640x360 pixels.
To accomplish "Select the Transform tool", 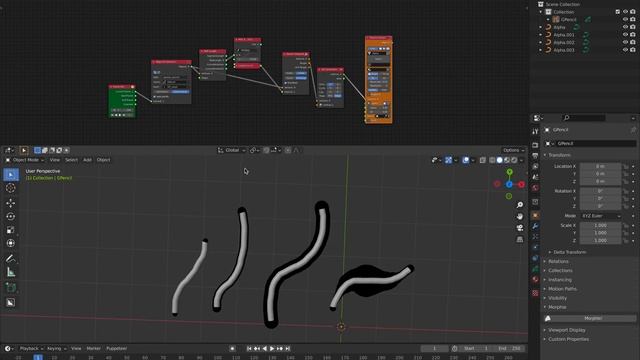I will click(11, 243).
